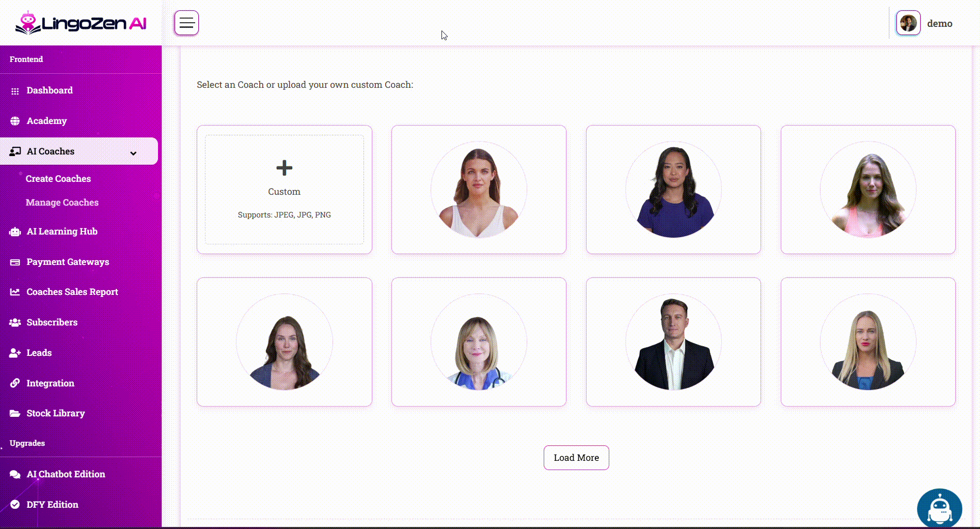This screenshot has width=980, height=529.
Task: Click the Stock Library folder icon
Action: (x=15, y=414)
